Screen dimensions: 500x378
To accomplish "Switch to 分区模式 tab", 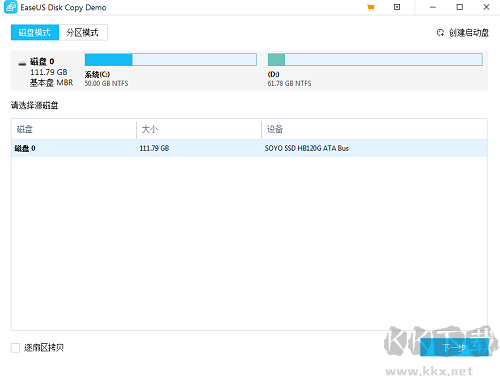I will 83,32.
